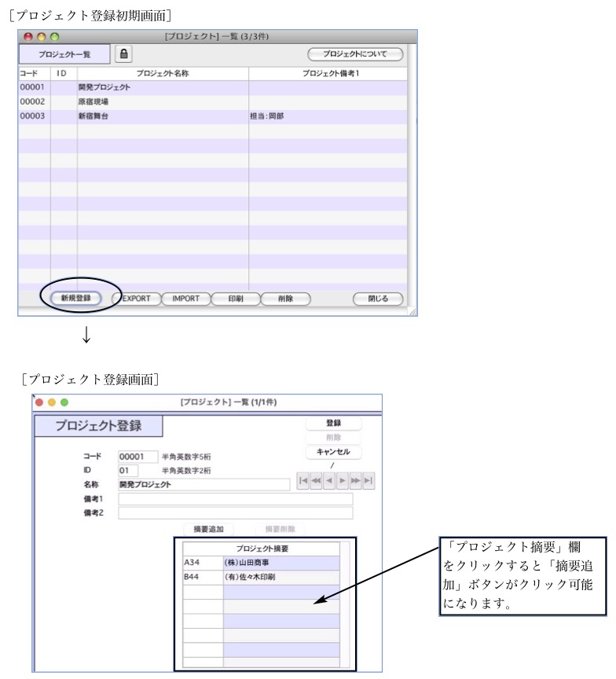
Task: Go to next record arrow
Action: [342, 482]
